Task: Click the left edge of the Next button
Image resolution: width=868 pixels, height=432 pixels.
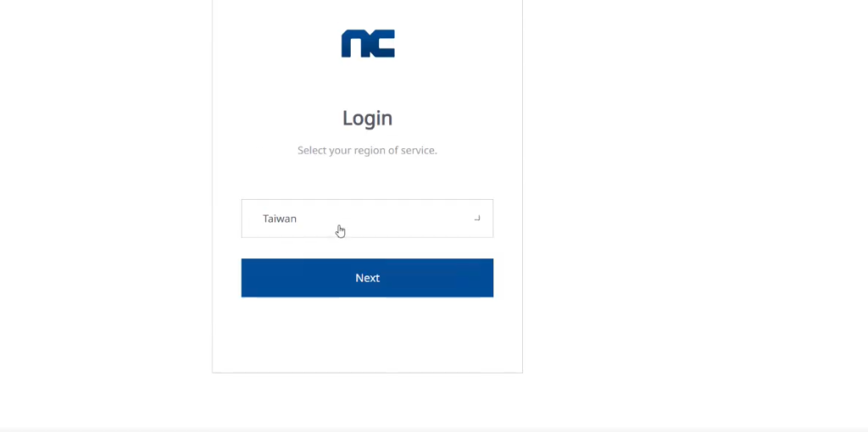Action: click(248, 278)
